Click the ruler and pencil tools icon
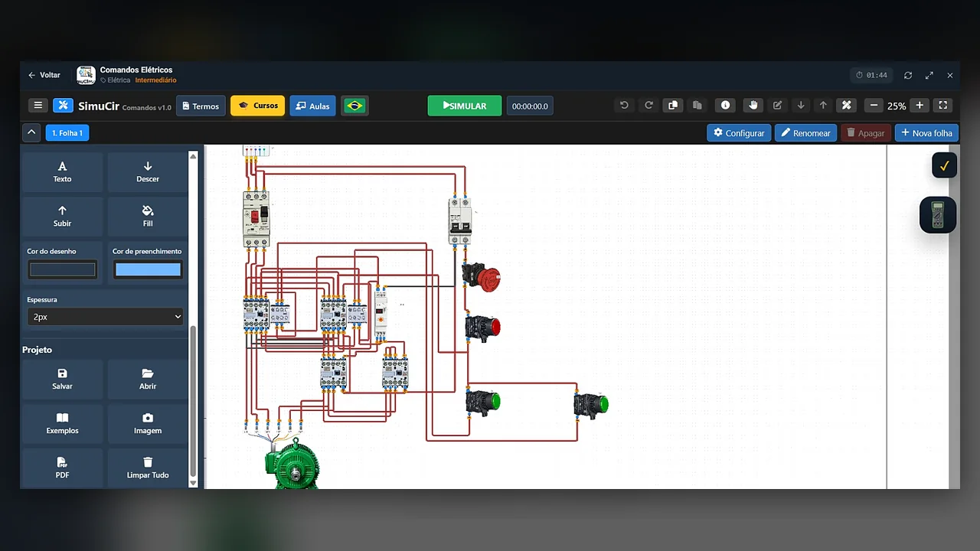The image size is (980, 551). pyautogui.click(x=846, y=106)
